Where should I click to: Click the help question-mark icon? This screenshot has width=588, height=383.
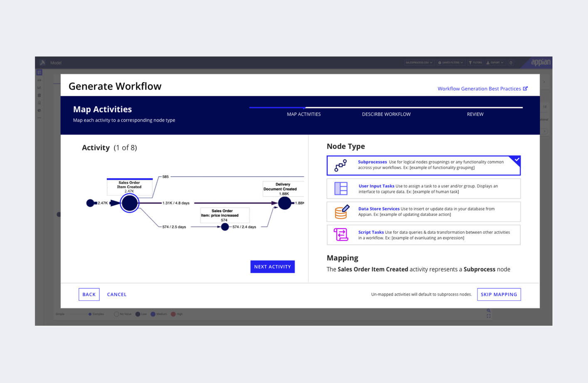click(511, 62)
